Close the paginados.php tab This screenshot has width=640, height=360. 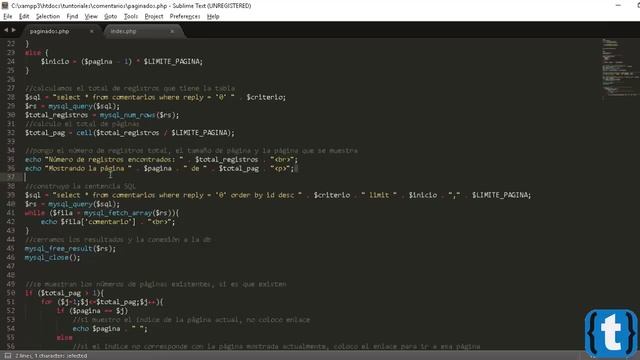[92, 31]
